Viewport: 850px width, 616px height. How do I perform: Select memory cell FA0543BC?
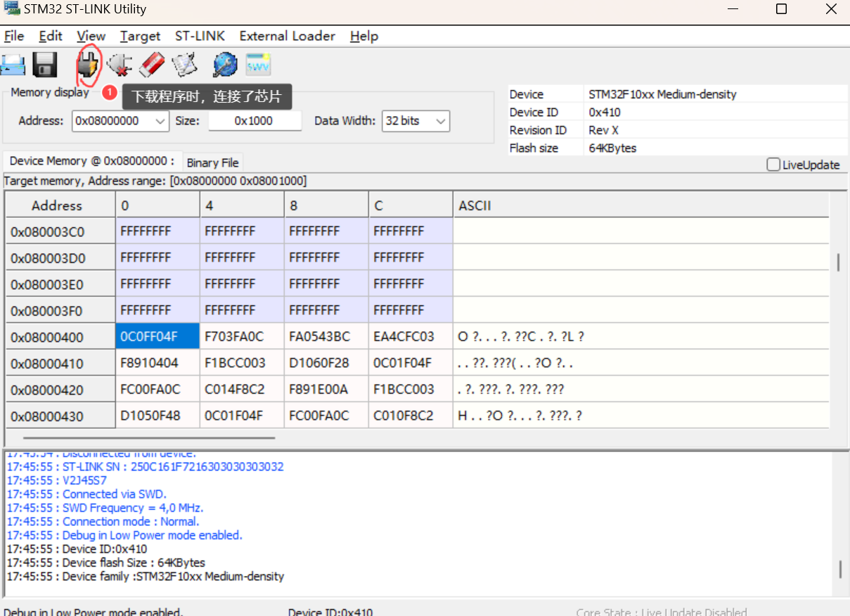coord(326,337)
